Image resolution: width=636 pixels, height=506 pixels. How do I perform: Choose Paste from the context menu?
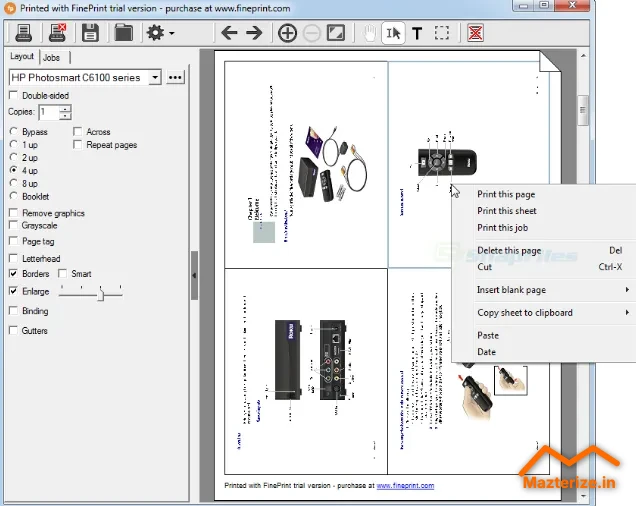tap(488, 336)
